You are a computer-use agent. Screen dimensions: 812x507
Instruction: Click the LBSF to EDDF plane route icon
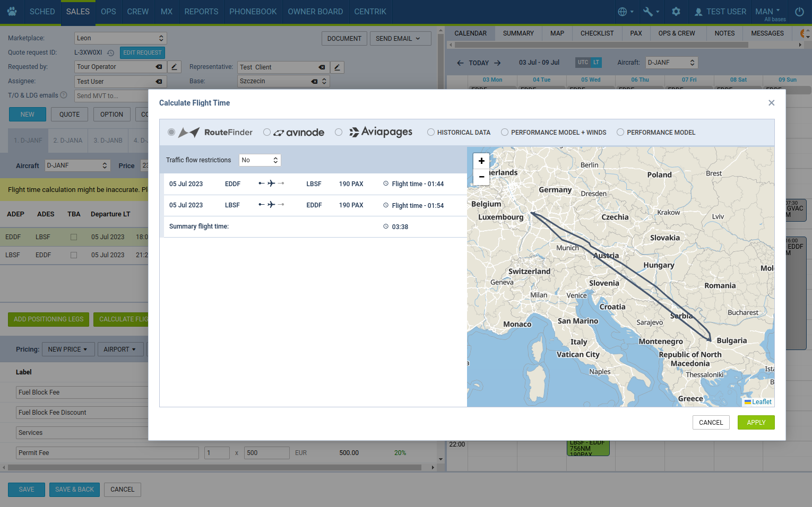(271, 205)
